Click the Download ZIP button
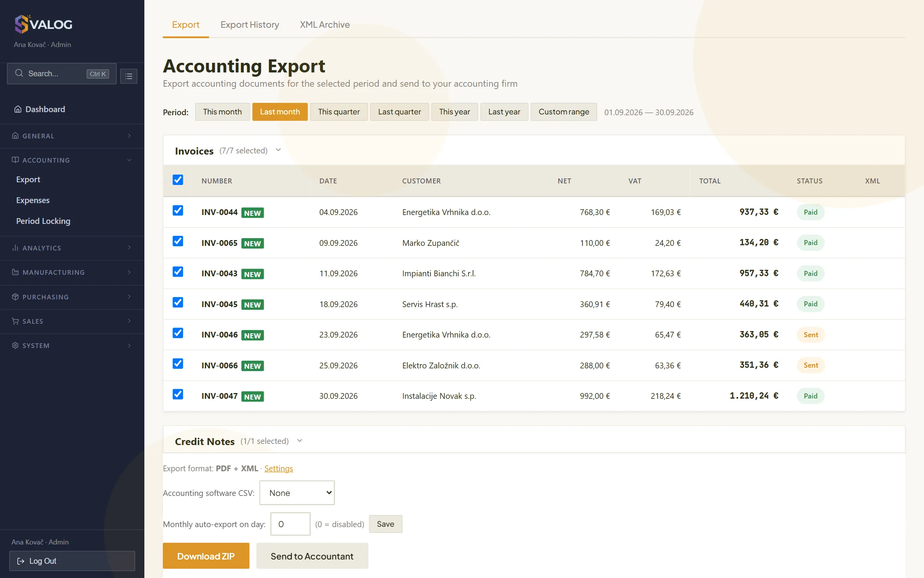The width and height of the screenshot is (924, 578). click(206, 556)
